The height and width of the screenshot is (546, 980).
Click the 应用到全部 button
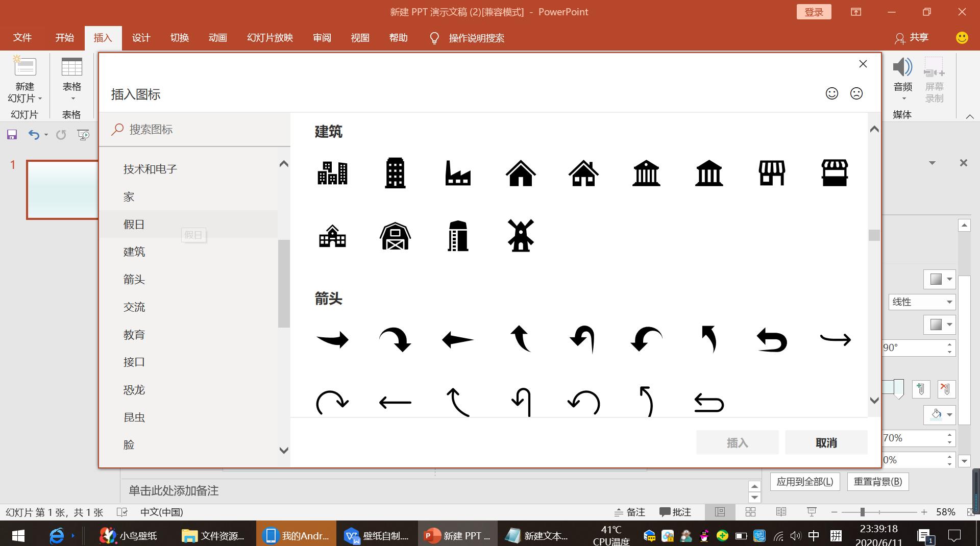coord(805,481)
